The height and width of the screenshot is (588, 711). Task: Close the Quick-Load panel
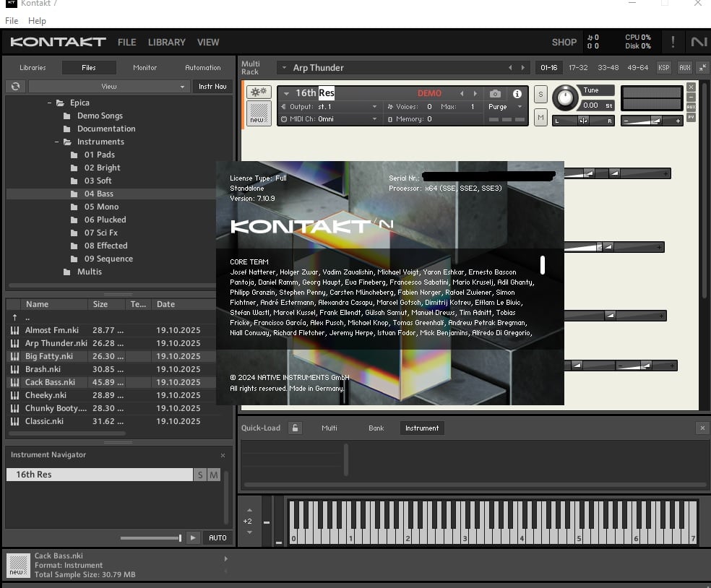[702, 428]
